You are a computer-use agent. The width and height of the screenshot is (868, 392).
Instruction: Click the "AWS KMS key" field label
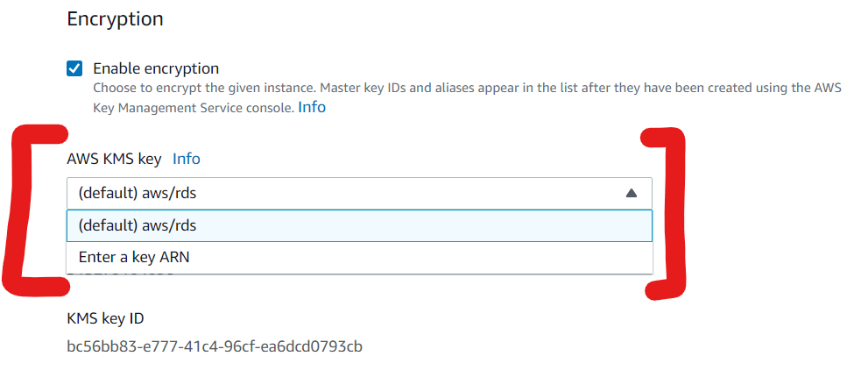pyautogui.click(x=114, y=159)
